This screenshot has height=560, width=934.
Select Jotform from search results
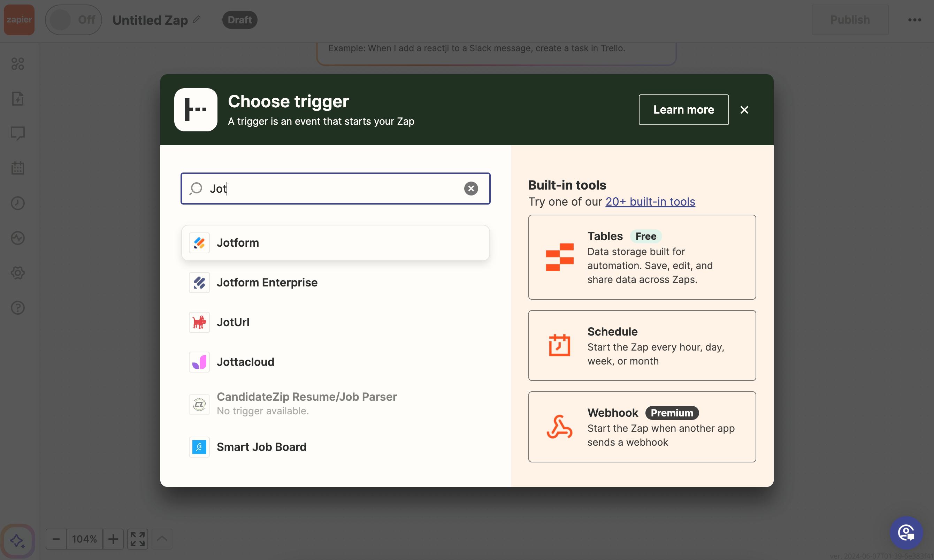336,243
